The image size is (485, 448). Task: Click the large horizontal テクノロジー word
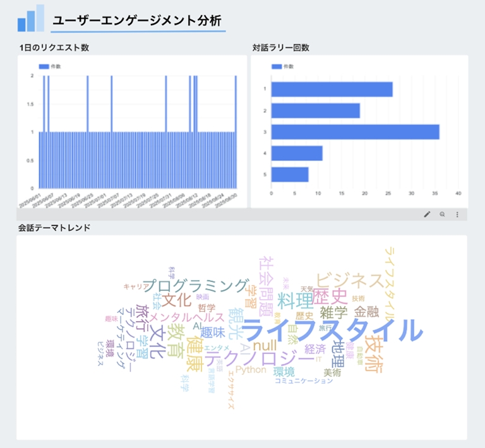coord(259,359)
